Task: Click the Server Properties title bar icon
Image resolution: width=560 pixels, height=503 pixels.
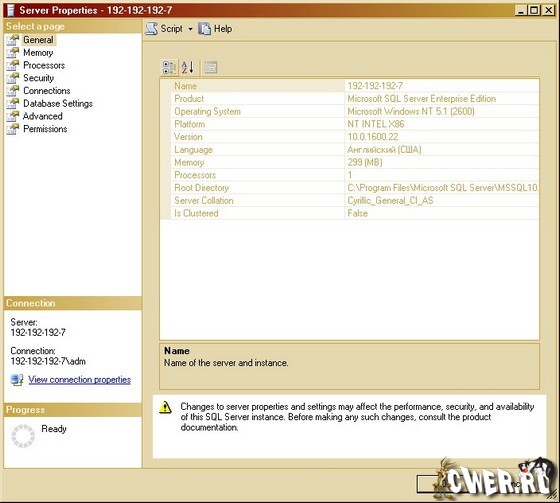Action: pyautogui.click(x=11, y=10)
